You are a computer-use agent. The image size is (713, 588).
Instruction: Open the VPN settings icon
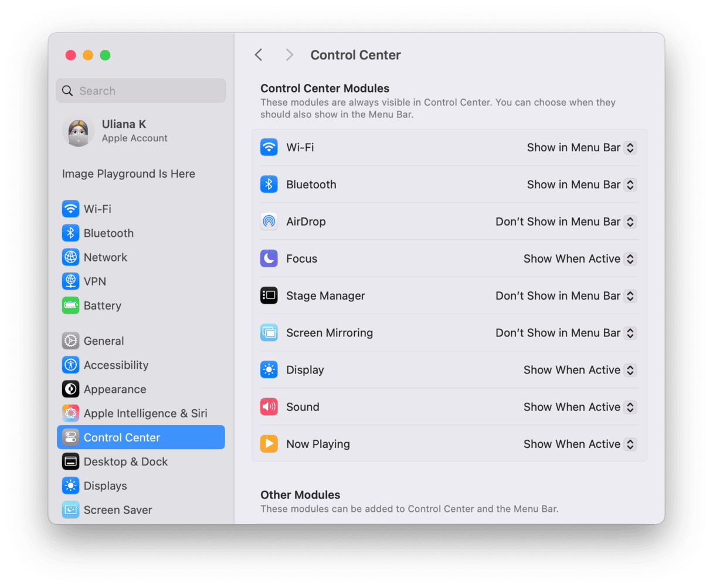(70, 281)
